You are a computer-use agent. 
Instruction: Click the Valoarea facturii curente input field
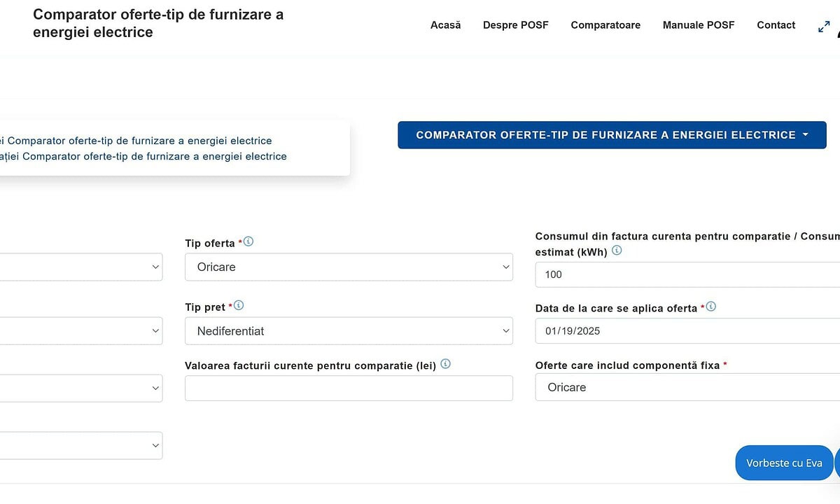[x=349, y=388]
